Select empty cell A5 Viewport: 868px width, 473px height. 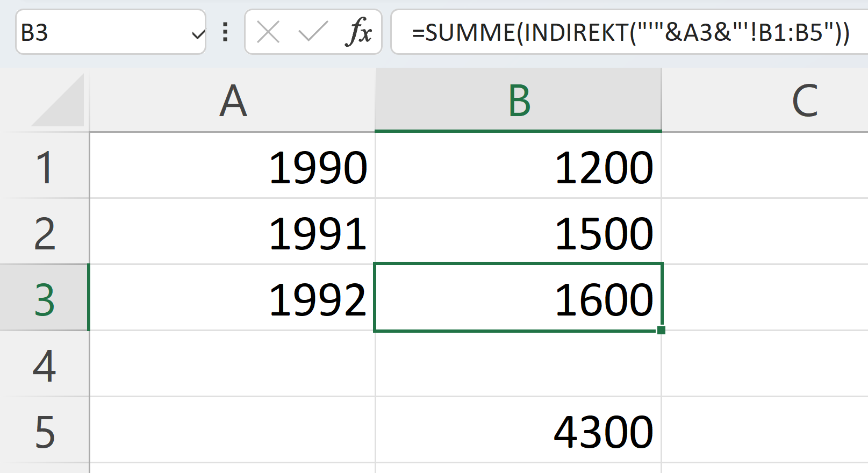tap(232, 430)
